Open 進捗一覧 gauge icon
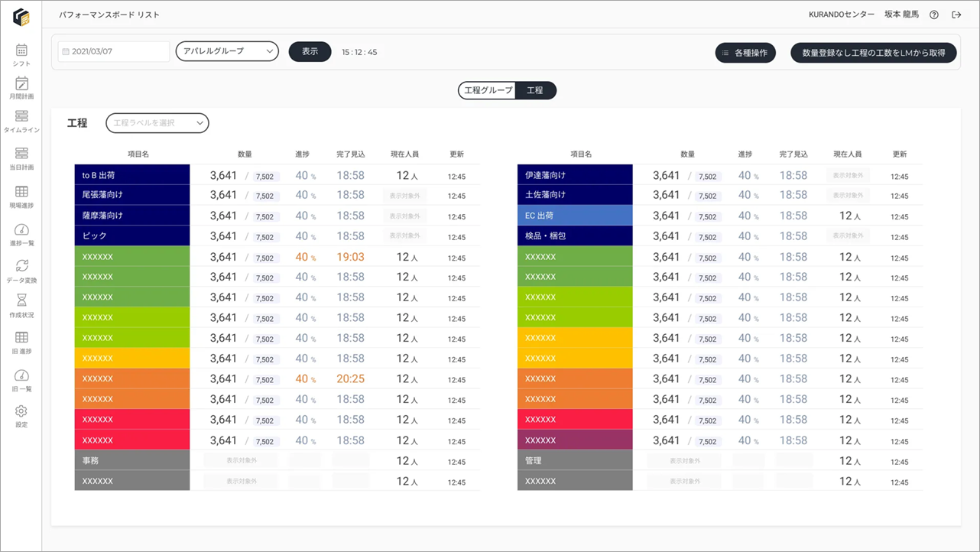980x552 pixels. [x=21, y=229]
